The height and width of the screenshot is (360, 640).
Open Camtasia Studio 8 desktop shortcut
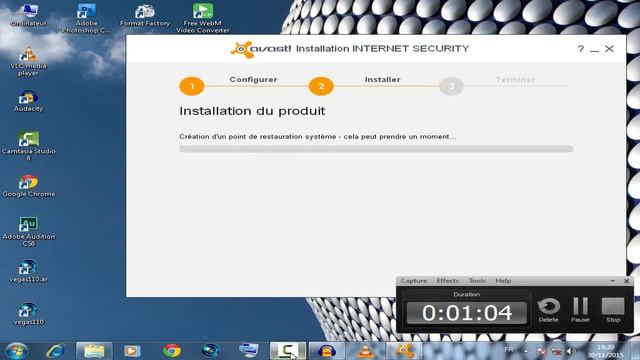pyautogui.click(x=28, y=146)
